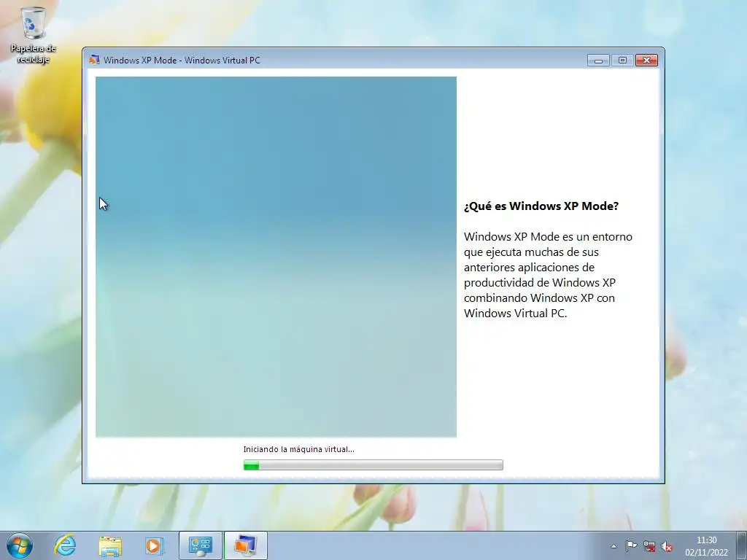The height and width of the screenshot is (560, 747).
Task: Click the Windows XP Mode description paragraph
Action: 548,275
